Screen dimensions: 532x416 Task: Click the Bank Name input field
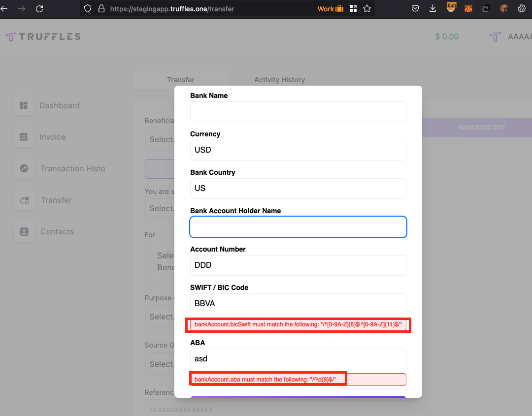pyautogui.click(x=298, y=112)
